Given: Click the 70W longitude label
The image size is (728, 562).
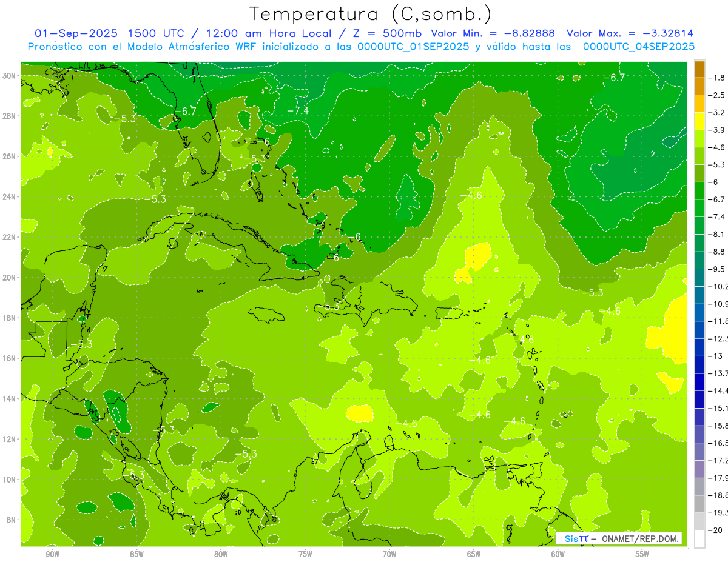Looking at the screenshot, I should tap(389, 554).
